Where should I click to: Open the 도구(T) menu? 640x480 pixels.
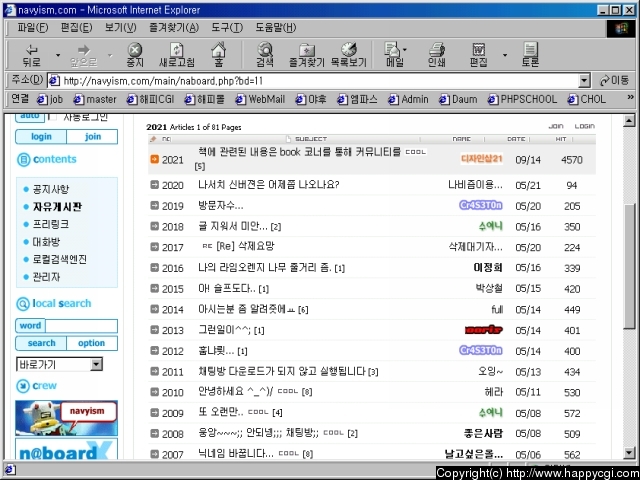(x=227, y=28)
